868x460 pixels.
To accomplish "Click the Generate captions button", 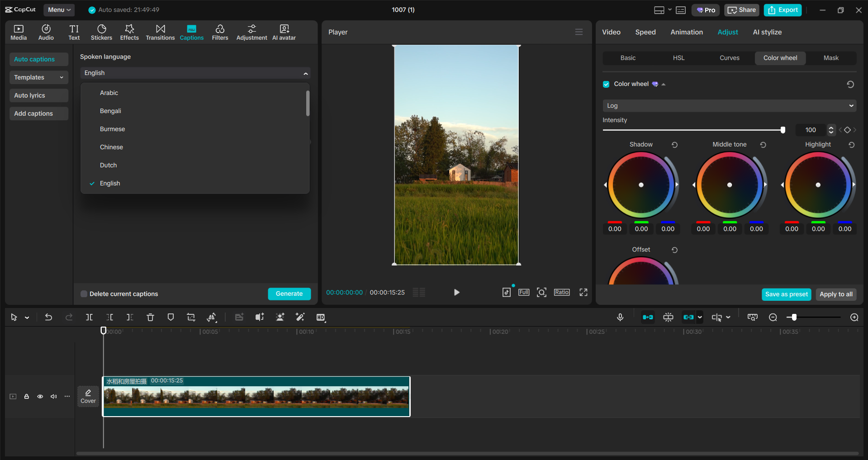I will tap(289, 294).
